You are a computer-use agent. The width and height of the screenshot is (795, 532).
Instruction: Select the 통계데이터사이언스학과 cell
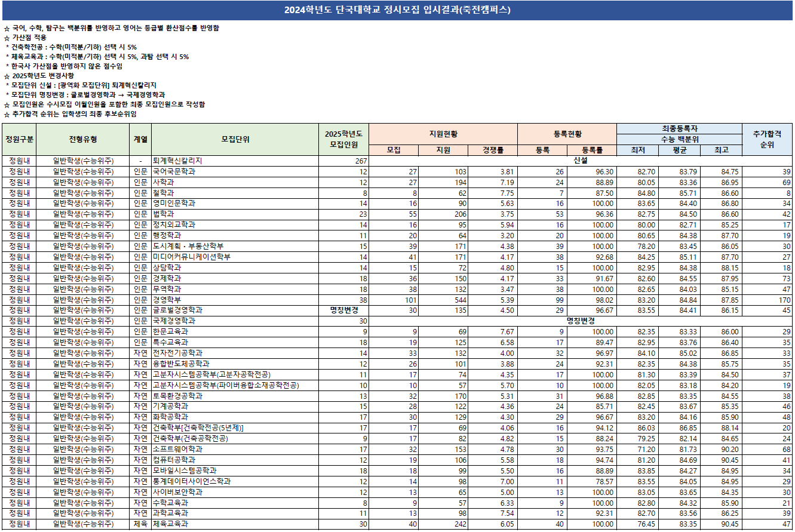[x=235, y=482]
